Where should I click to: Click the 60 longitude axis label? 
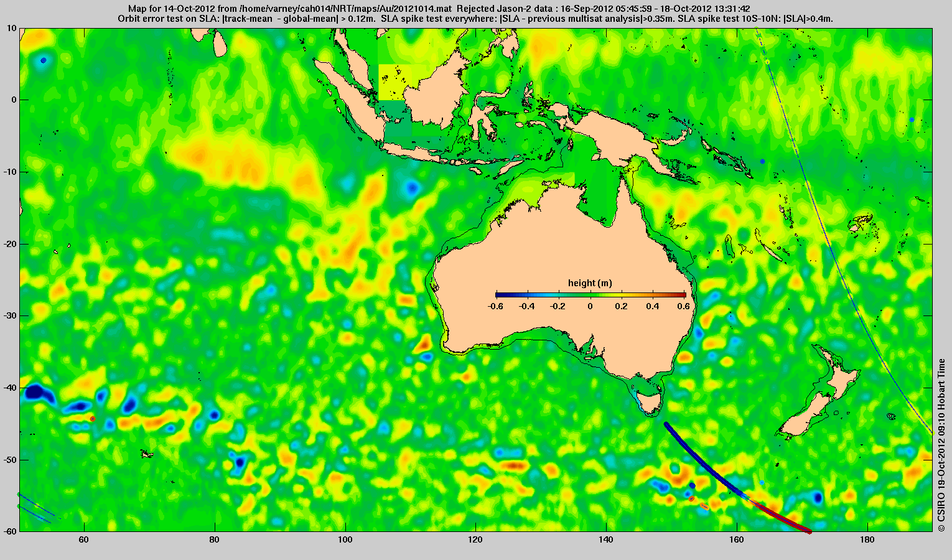click(83, 539)
